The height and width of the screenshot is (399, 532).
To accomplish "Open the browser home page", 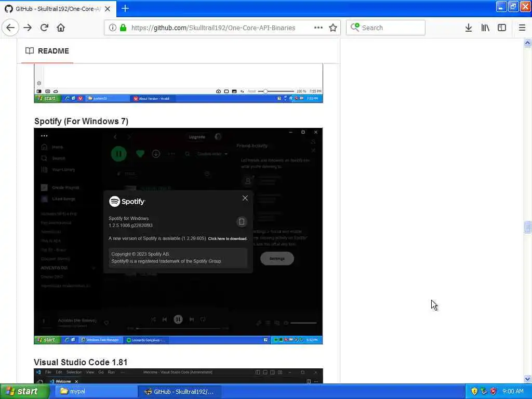I will [61, 28].
